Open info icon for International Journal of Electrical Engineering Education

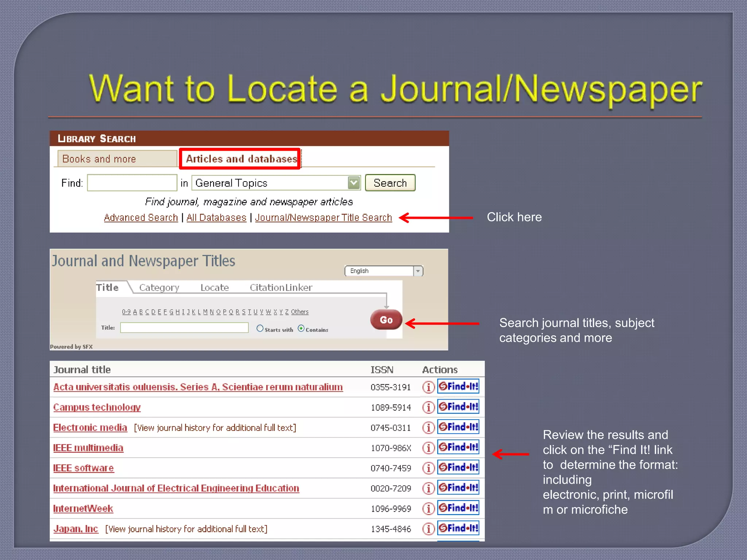click(429, 488)
